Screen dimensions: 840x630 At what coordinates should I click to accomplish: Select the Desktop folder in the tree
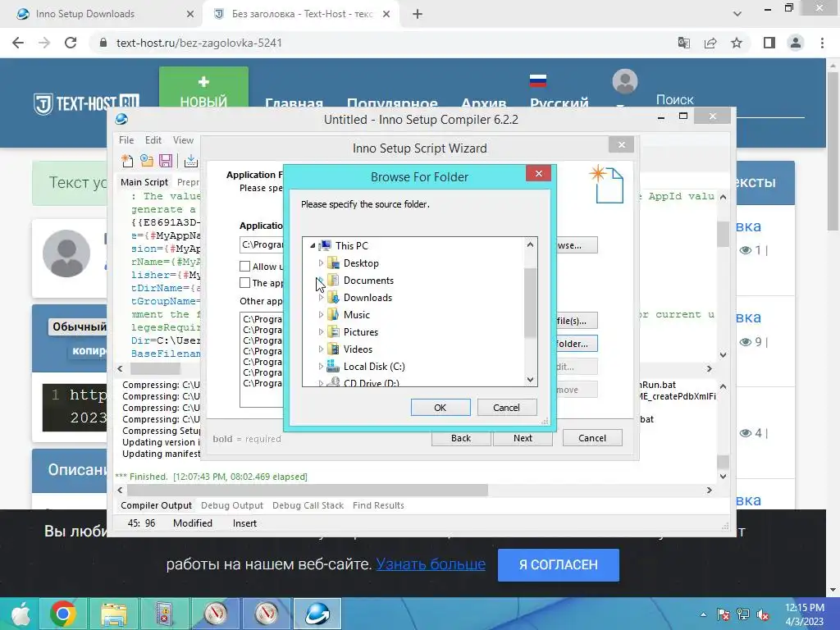361,263
